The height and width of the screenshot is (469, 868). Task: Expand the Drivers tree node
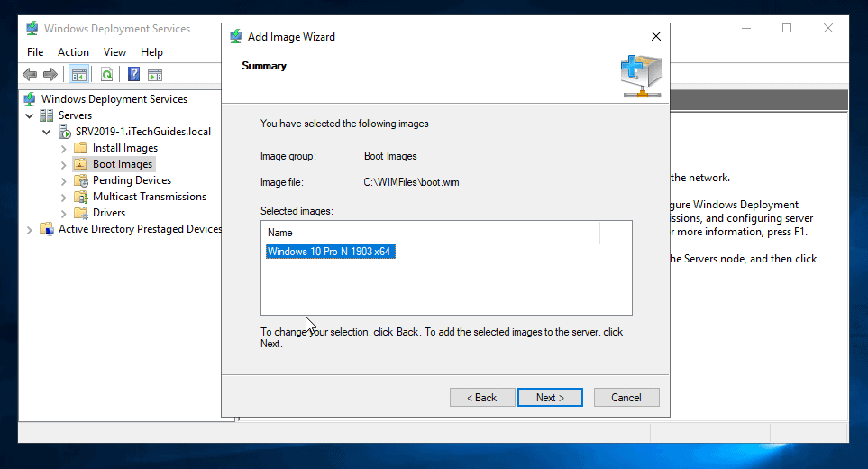pyautogui.click(x=63, y=213)
